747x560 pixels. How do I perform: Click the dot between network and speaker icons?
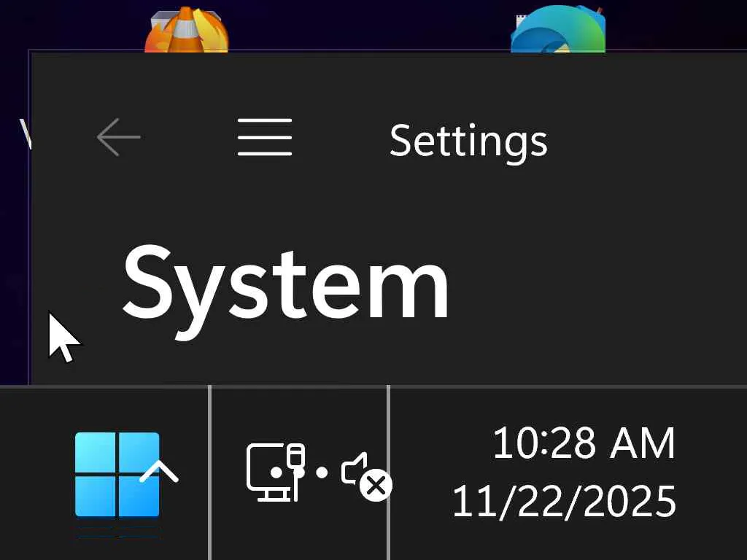coord(322,472)
